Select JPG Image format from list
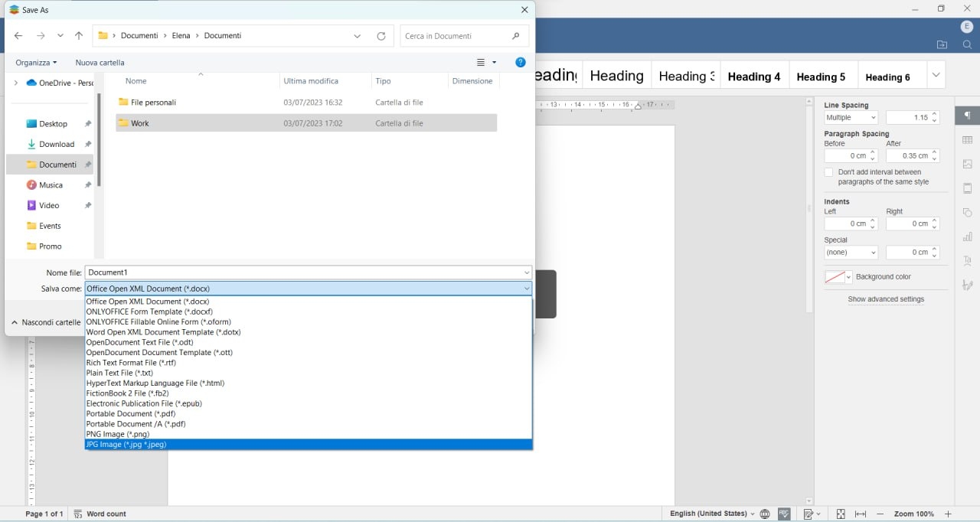The width and height of the screenshot is (980, 522). [x=126, y=445]
